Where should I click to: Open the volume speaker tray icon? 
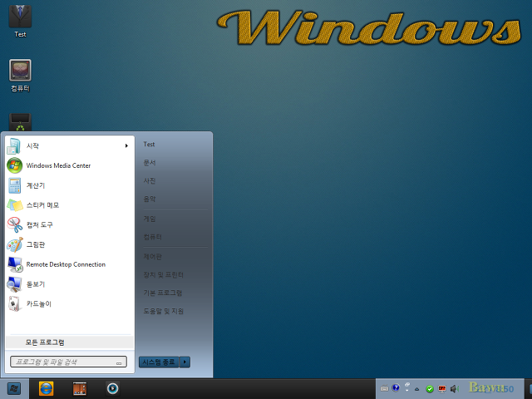[454, 389]
